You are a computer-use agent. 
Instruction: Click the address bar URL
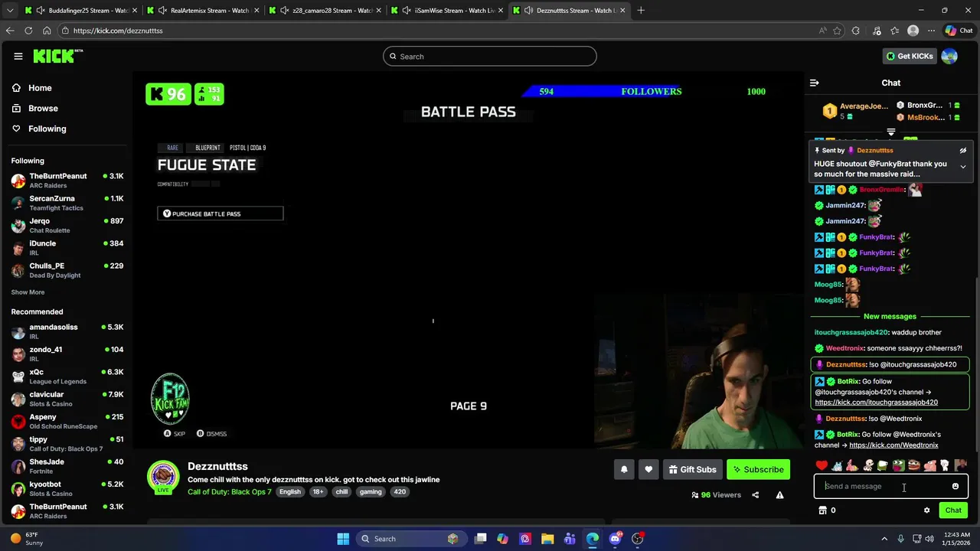click(118, 31)
